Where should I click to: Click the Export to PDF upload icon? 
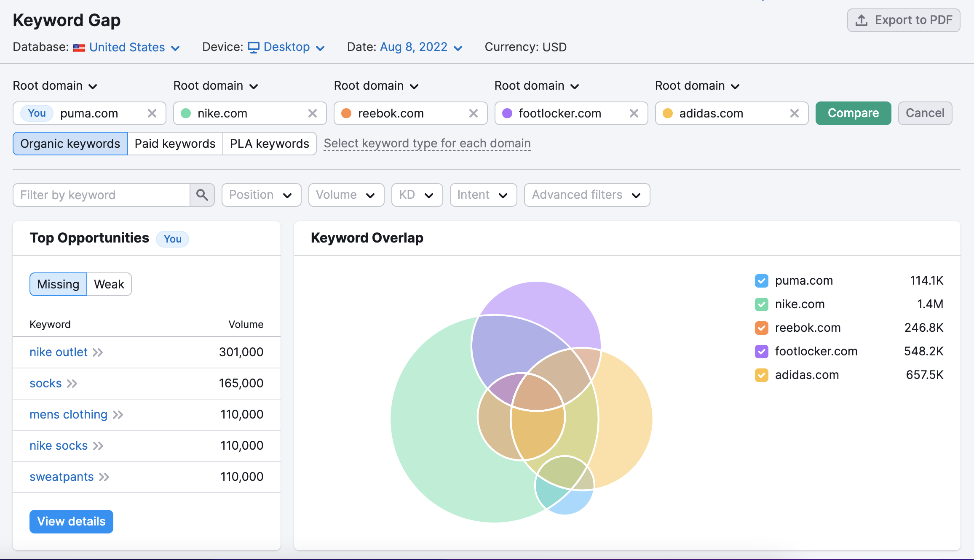point(862,20)
